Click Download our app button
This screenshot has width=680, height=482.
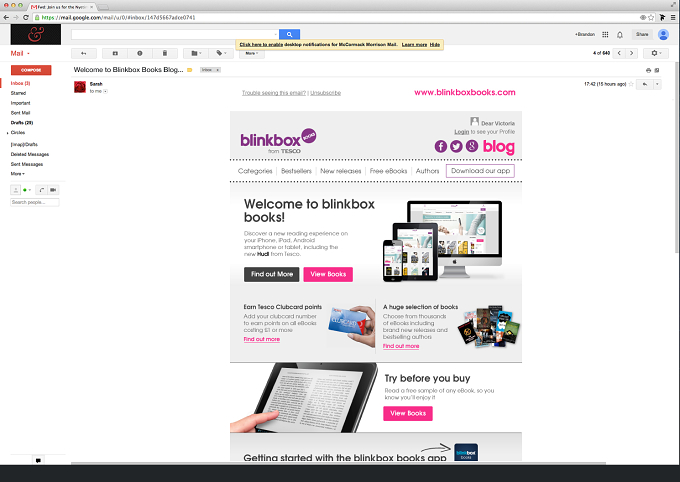click(x=481, y=171)
